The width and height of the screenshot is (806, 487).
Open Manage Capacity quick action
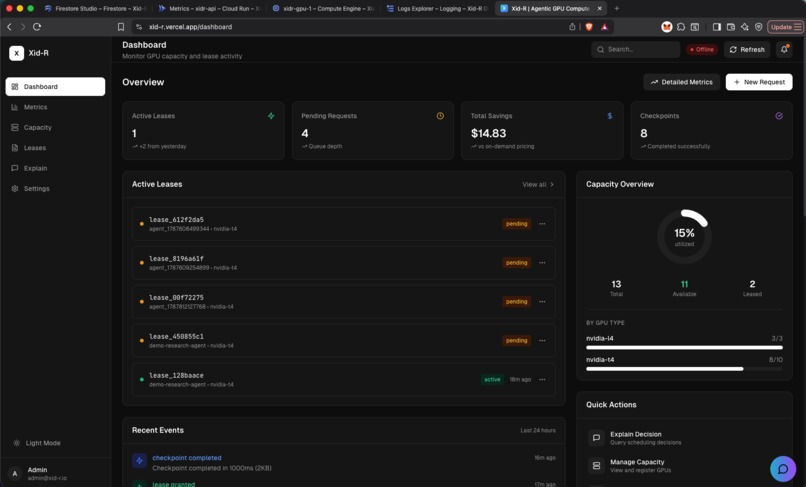pyautogui.click(x=684, y=465)
